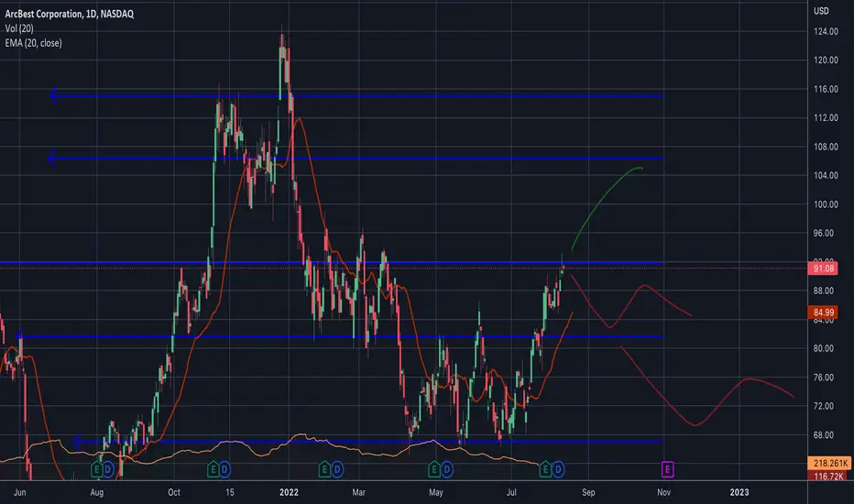Click the Mar label on time axis
Screen dimensions: 854x504
358,493
